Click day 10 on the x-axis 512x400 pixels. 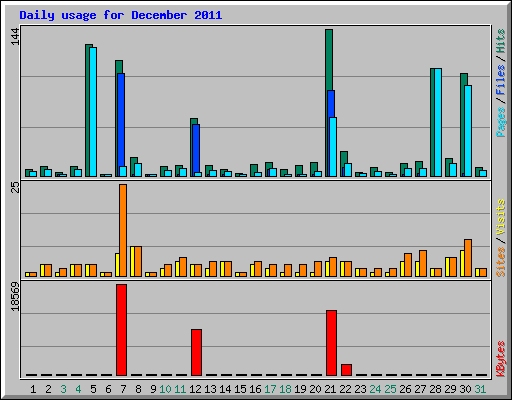165,389
